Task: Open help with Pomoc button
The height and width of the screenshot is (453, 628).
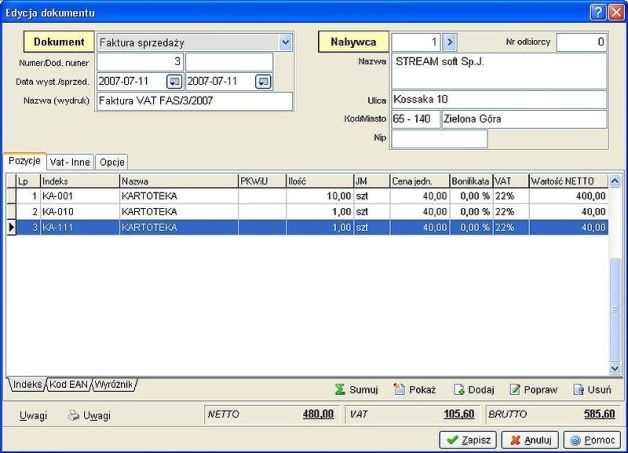Action: [592, 440]
